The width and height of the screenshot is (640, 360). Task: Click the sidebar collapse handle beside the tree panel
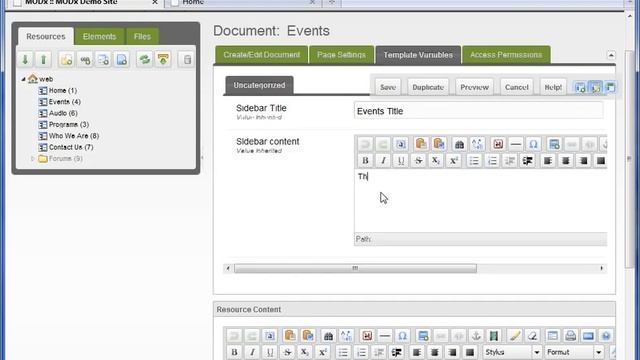[202, 158]
